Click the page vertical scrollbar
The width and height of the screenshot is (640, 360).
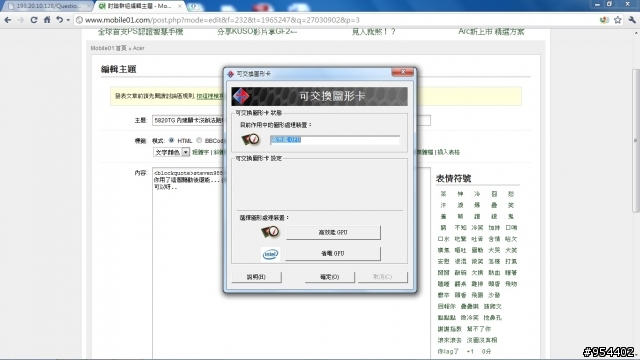point(636,141)
